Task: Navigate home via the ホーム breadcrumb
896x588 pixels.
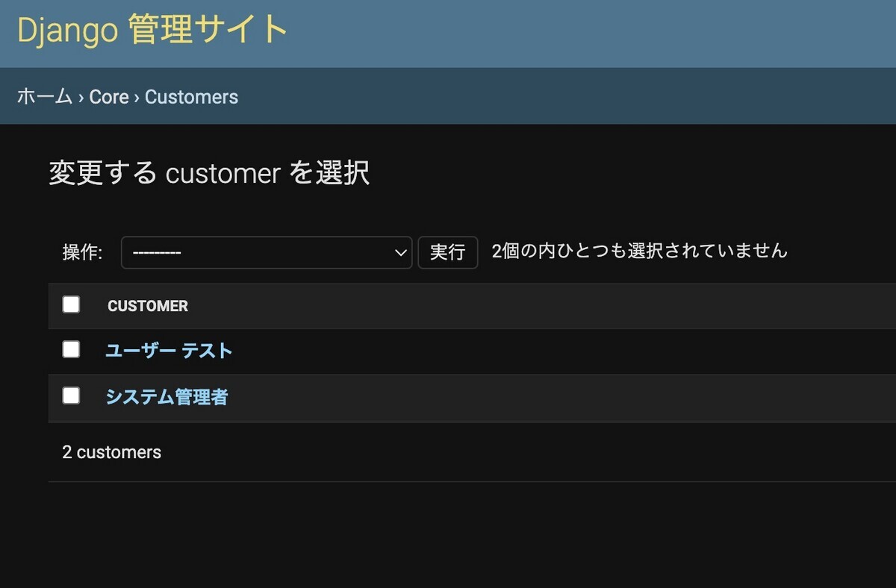Action: coord(43,96)
